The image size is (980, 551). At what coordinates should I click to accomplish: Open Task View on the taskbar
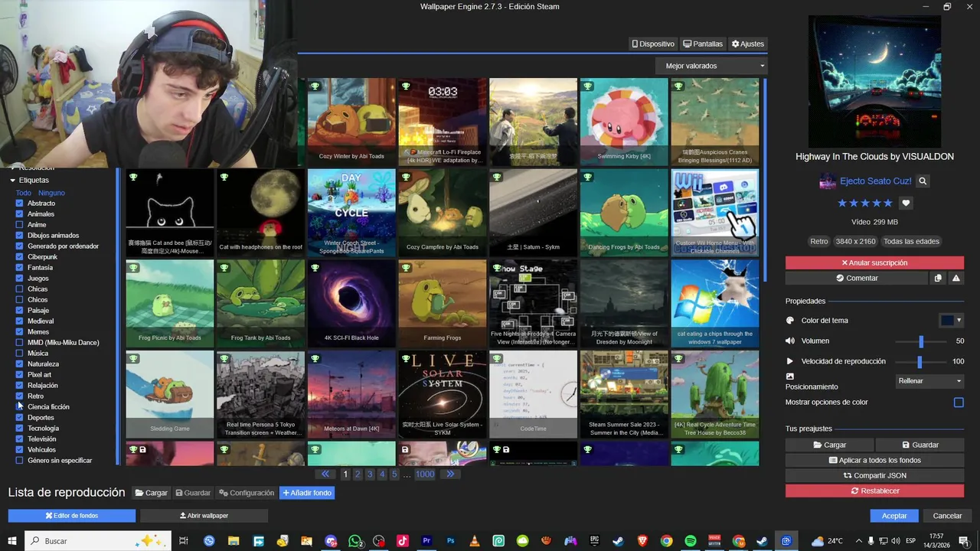pyautogui.click(x=183, y=541)
